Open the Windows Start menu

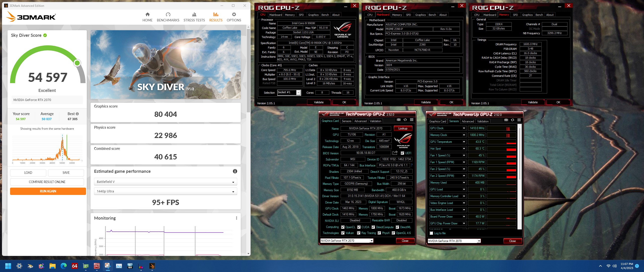(8, 266)
